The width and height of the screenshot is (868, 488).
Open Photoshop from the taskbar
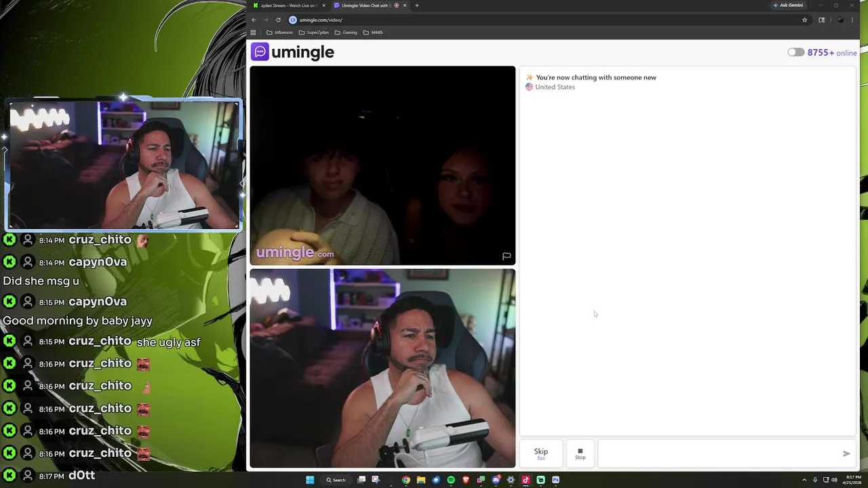(555, 480)
